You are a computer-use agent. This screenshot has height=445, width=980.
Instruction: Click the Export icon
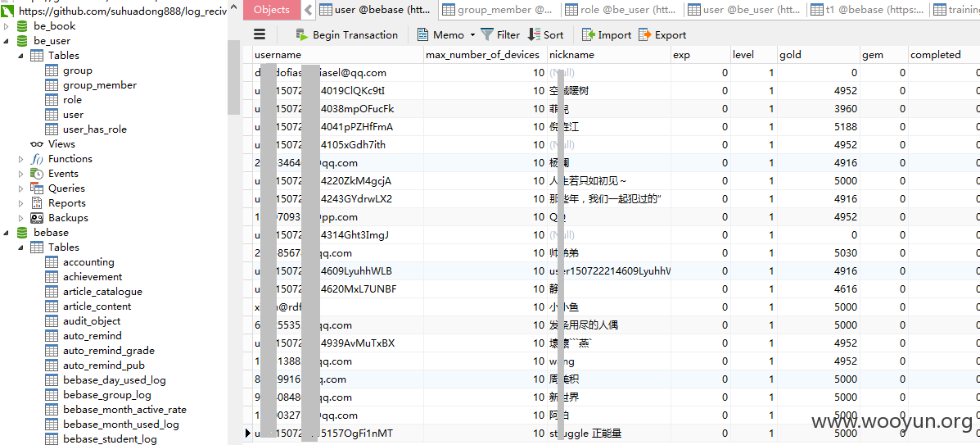point(645,35)
